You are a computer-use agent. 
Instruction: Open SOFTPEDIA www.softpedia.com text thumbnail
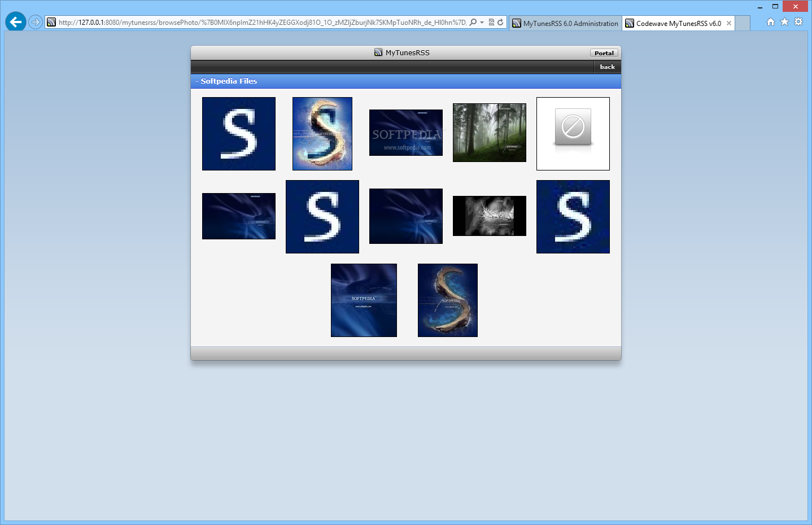pos(406,133)
